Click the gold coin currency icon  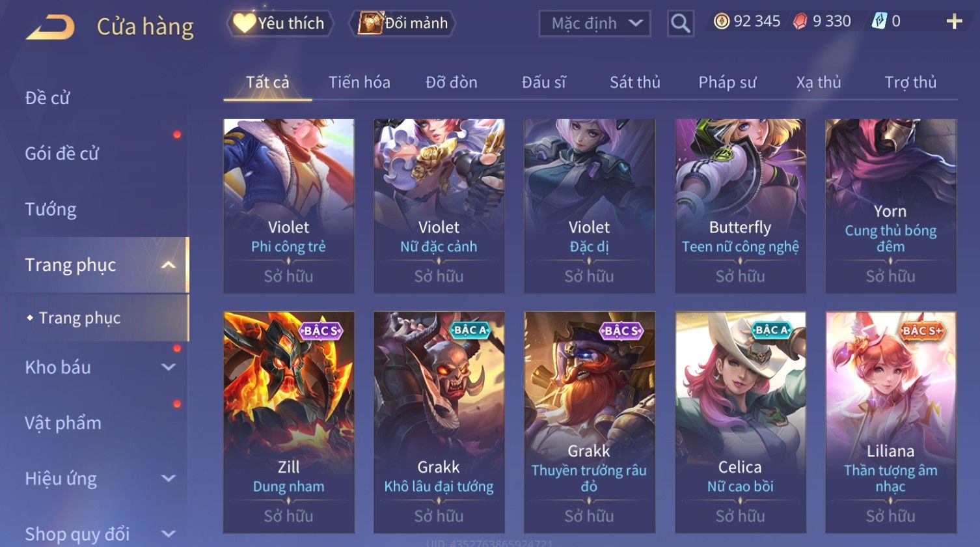pyautogui.click(x=722, y=21)
